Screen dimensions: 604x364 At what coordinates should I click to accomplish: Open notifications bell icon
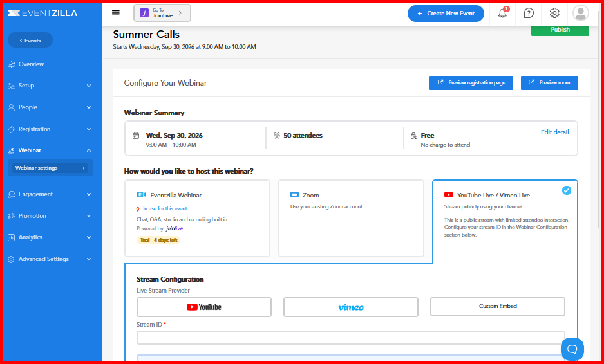(502, 13)
